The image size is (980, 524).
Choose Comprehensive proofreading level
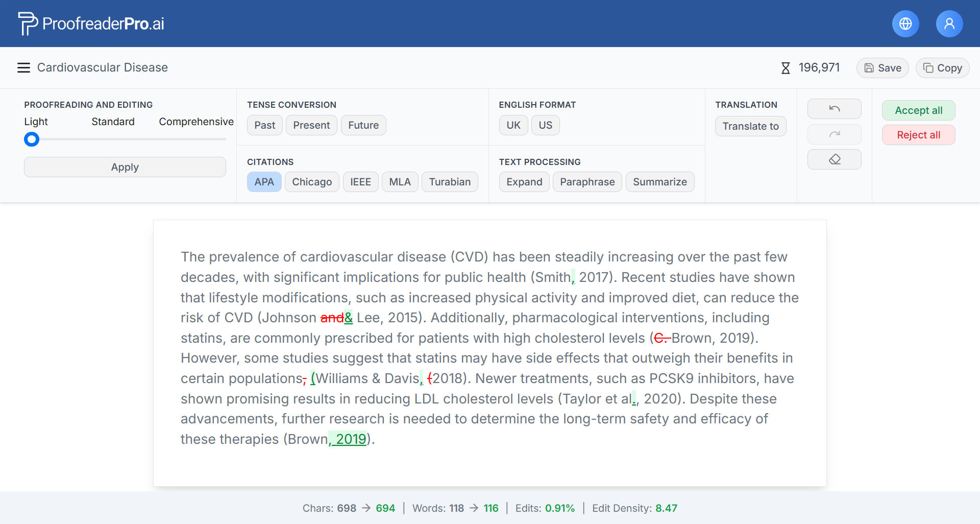(196, 122)
